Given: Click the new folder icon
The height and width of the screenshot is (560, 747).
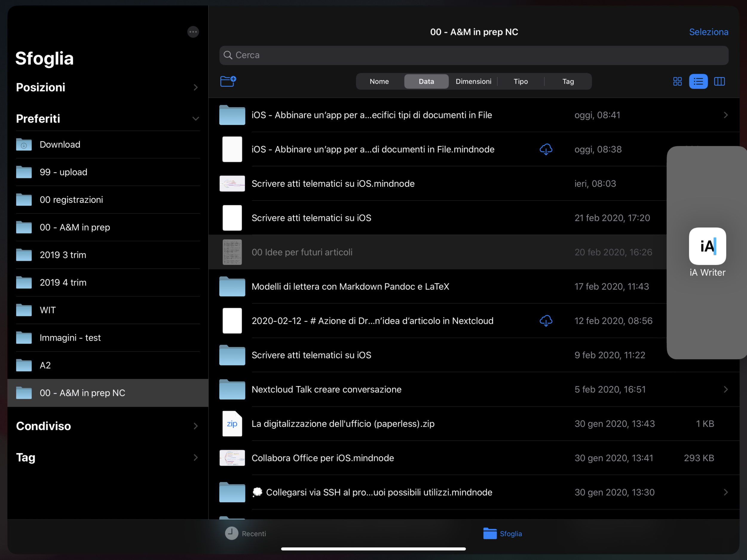Looking at the screenshot, I should [228, 81].
